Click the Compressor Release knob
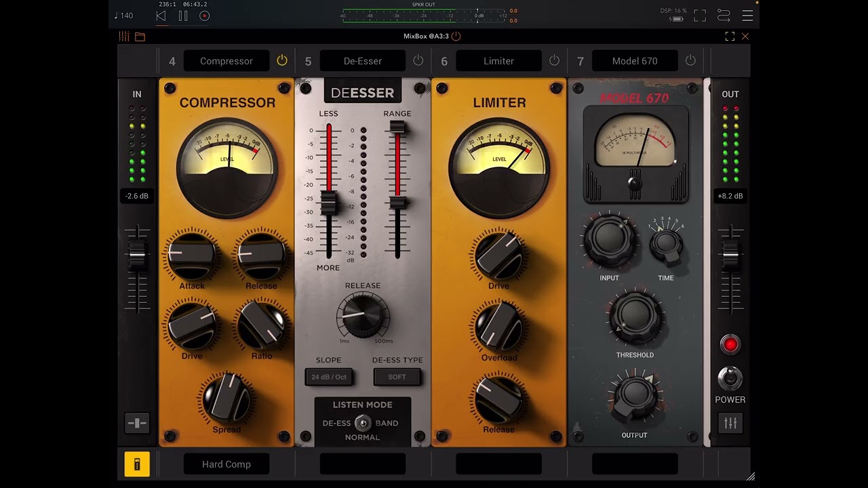Image resolution: width=868 pixels, height=488 pixels. (x=261, y=255)
